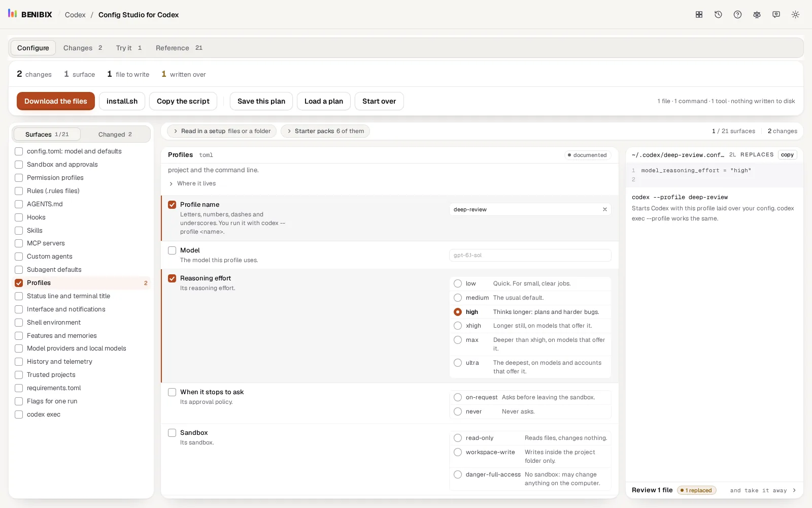Click the install.sh button

click(x=122, y=101)
